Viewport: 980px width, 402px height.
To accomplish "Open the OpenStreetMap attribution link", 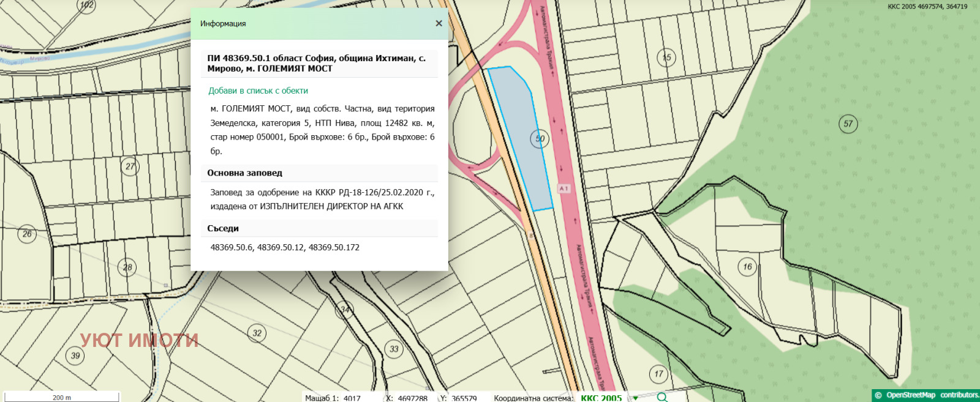I will (x=910, y=395).
